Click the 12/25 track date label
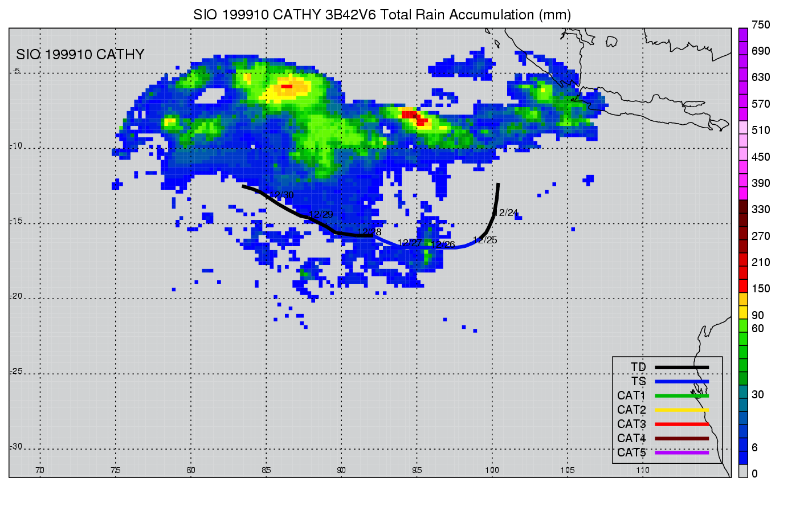The width and height of the screenshot is (812, 506). point(485,240)
